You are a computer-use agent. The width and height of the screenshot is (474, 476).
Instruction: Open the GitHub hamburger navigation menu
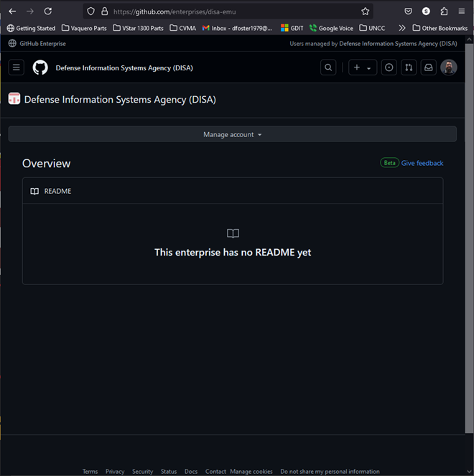[17, 67]
